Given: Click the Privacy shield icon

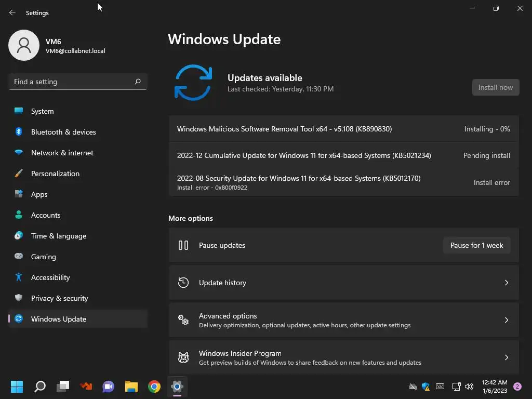Looking at the screenshot, I should coord(19,298).
